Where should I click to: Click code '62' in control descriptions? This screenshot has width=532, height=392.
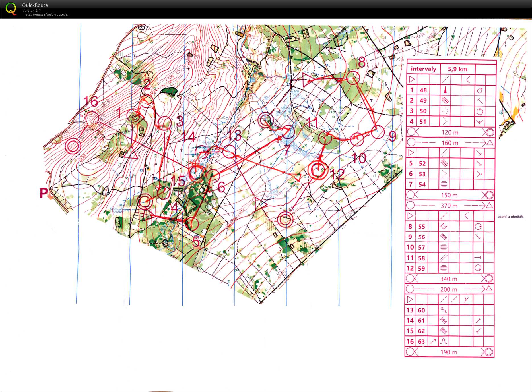(x=421, y=331)
